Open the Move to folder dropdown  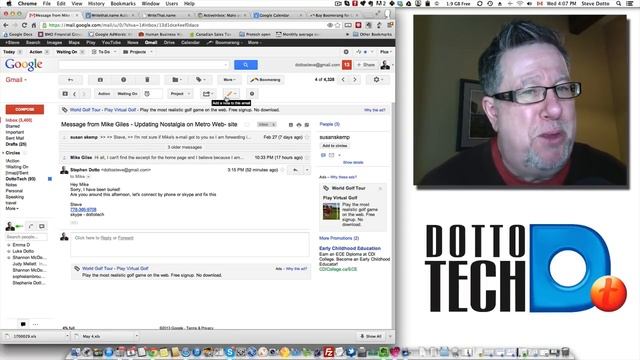[x=176, y=80]
